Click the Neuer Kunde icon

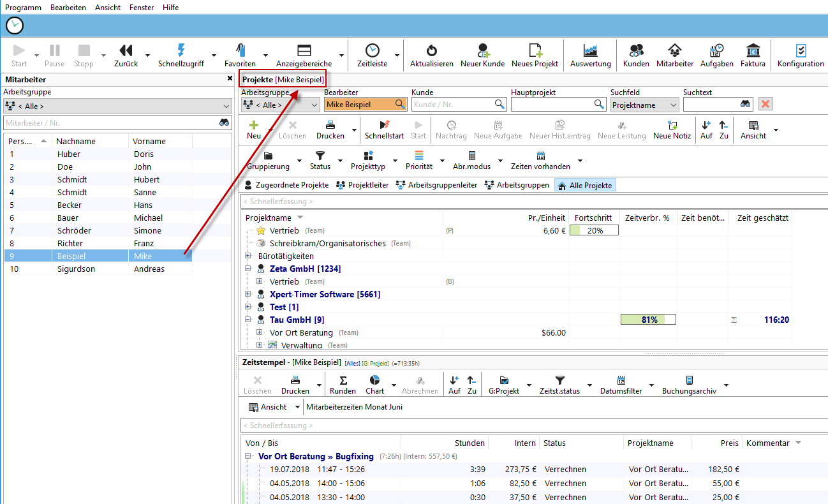483,51
